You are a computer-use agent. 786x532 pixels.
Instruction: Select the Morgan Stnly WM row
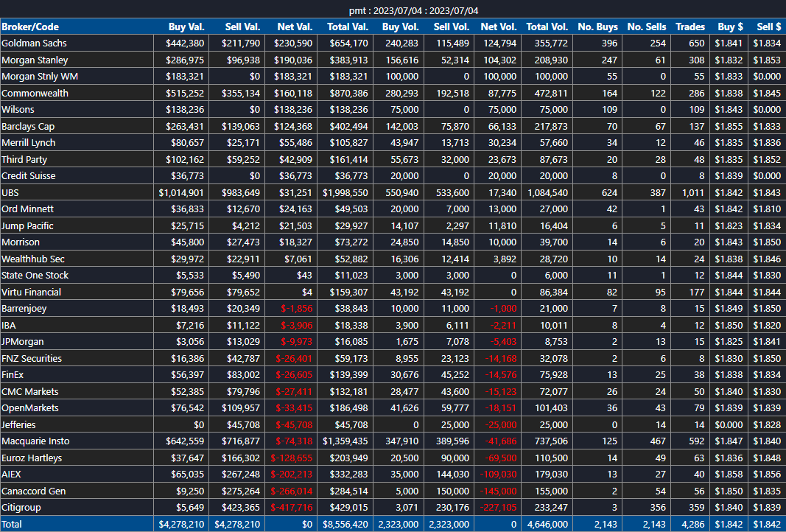pyautogui.click(x=393, y=76)
